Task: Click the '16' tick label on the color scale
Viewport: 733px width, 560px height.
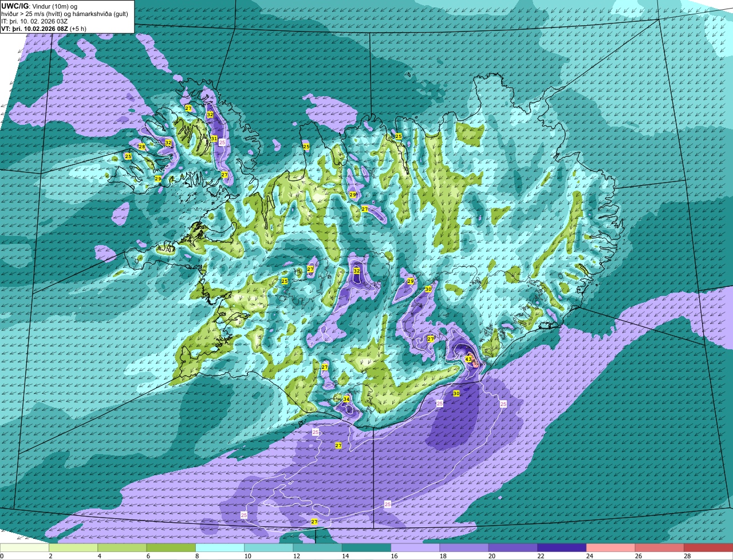Action: pyautogui.click(x=393, y=556)
